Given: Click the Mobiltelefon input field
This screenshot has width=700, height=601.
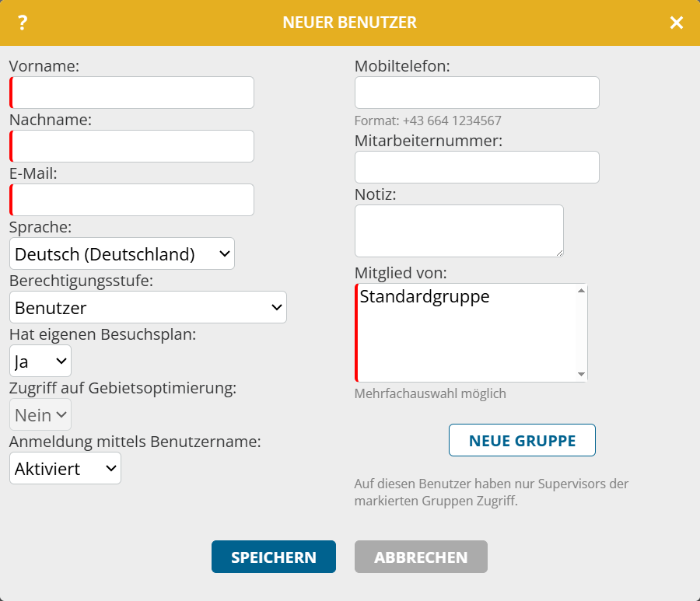Looking at the screenshot, I should coord(477,93).
